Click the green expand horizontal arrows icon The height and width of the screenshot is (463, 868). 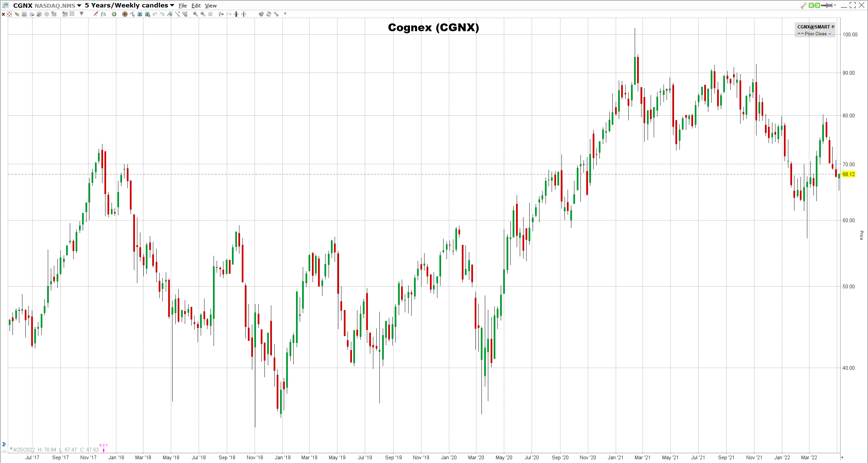coord(236,14)
